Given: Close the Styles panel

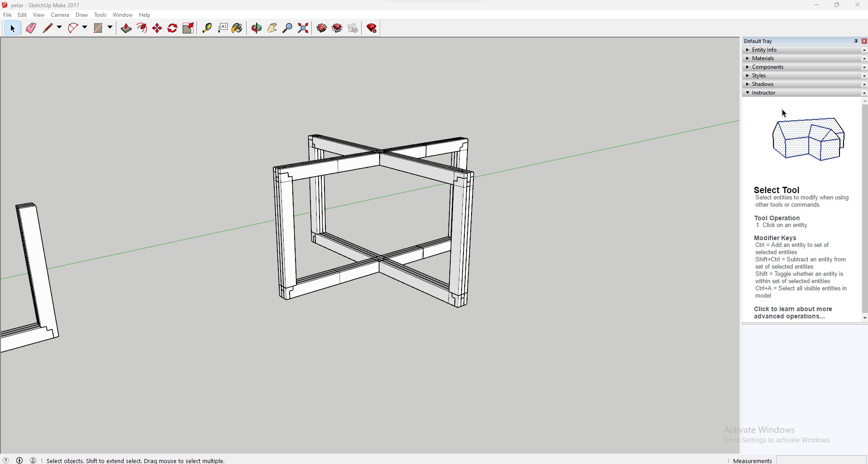Looking at the screenshot, I should 864,76.
